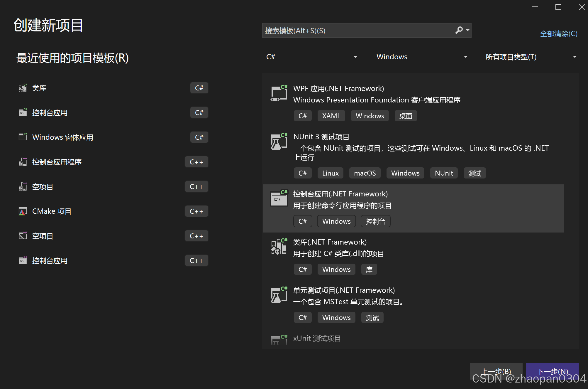Image resolution: width=588 pixels, height=389 pixels.
Task: Click the CMake 项目 icon in recent templates
Action: [23, 211]
